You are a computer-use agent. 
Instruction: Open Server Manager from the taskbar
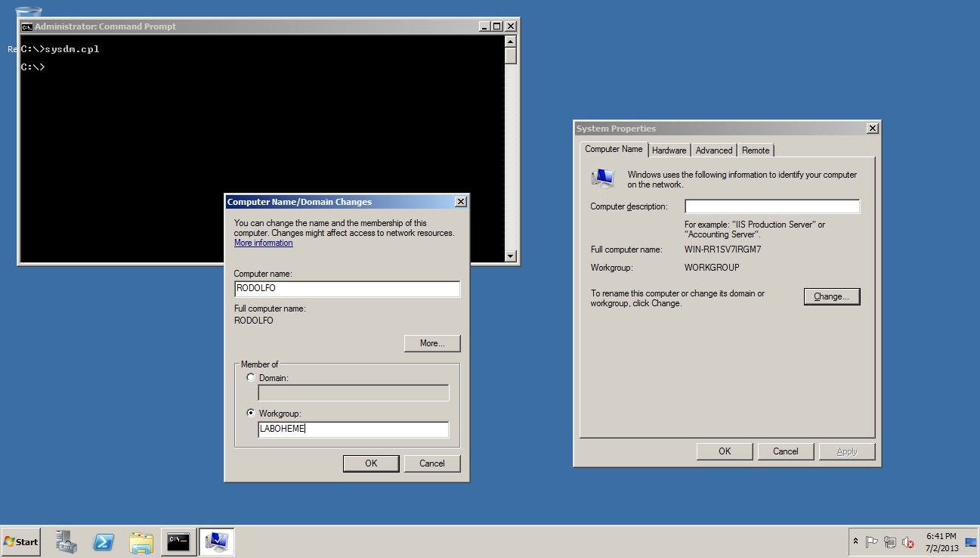[x=66, y=541]
